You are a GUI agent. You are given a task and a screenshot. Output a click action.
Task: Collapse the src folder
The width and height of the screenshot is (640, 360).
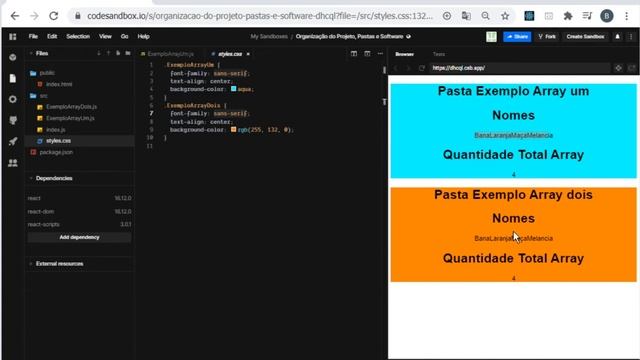click(x=33, y=96)
